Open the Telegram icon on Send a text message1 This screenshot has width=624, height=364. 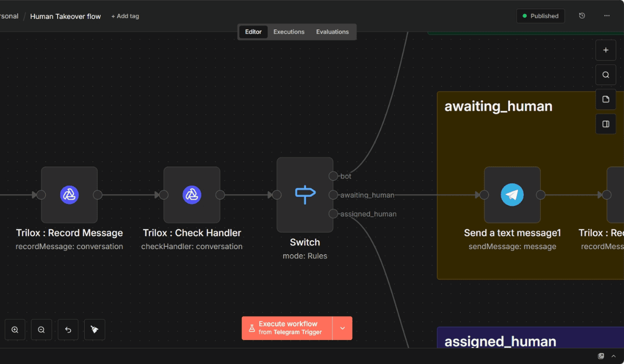point(513,194)
